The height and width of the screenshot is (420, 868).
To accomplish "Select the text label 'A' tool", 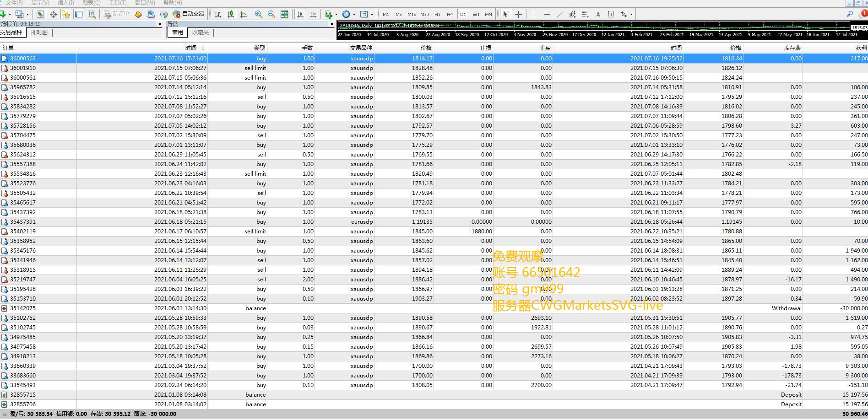I will pyautogui.click(x=598, y=14).
